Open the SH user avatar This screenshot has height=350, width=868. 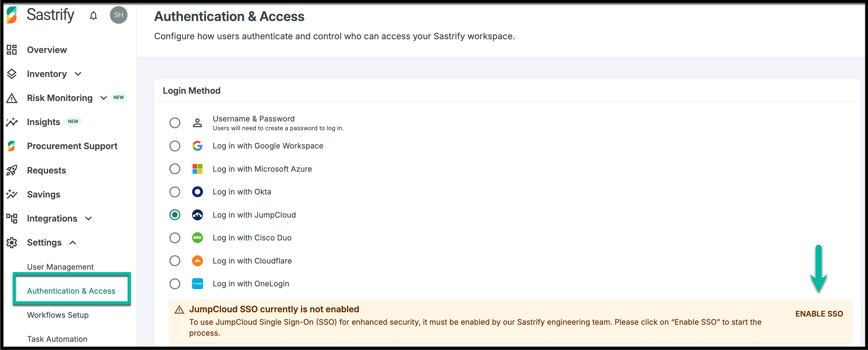[118, 15]
